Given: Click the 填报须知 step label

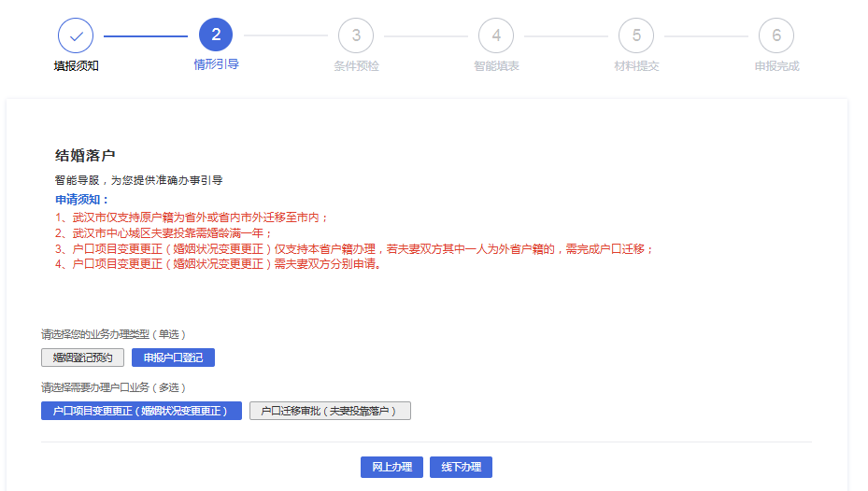Looking at the screenshot, I should click(x=77, y=65).
